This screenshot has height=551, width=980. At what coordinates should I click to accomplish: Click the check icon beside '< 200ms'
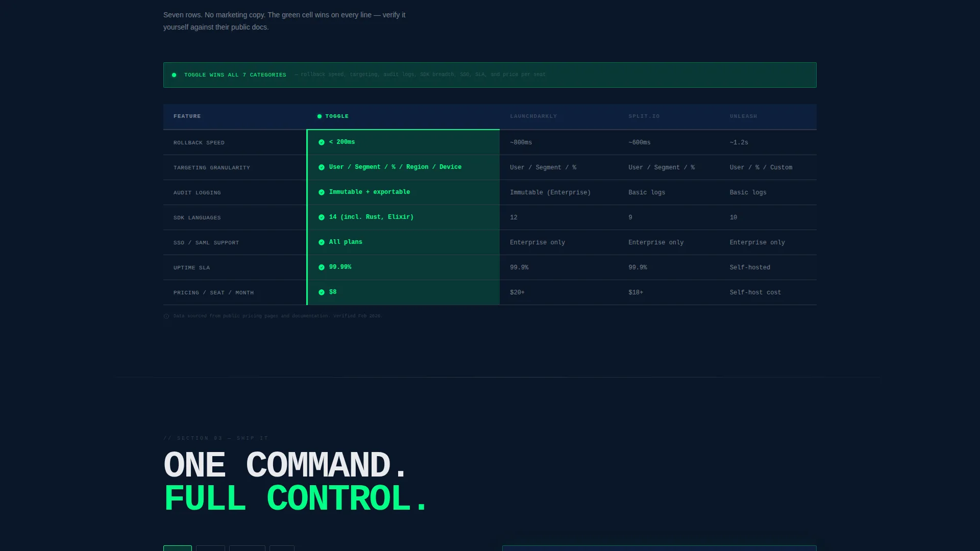click(x=322, y=142)
